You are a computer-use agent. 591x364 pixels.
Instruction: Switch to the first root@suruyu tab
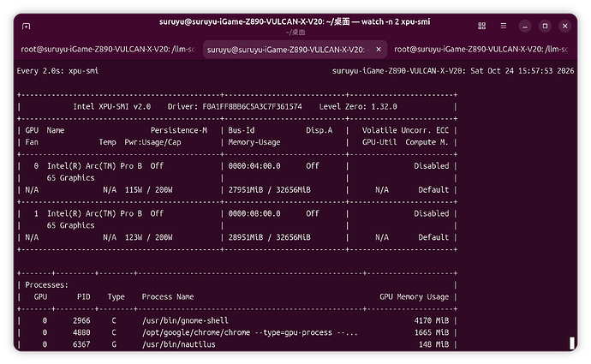108,50
